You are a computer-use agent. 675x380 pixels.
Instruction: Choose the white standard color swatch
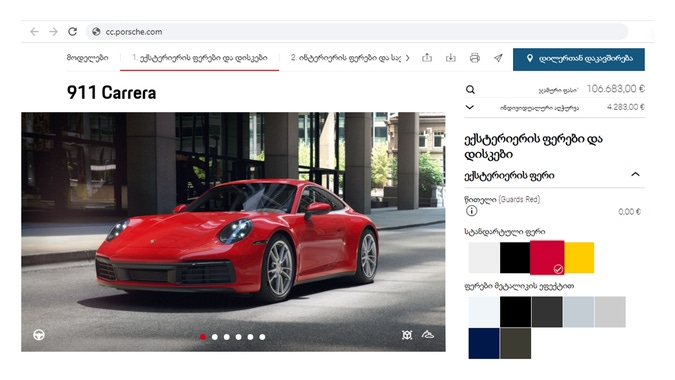click(484, 257)
